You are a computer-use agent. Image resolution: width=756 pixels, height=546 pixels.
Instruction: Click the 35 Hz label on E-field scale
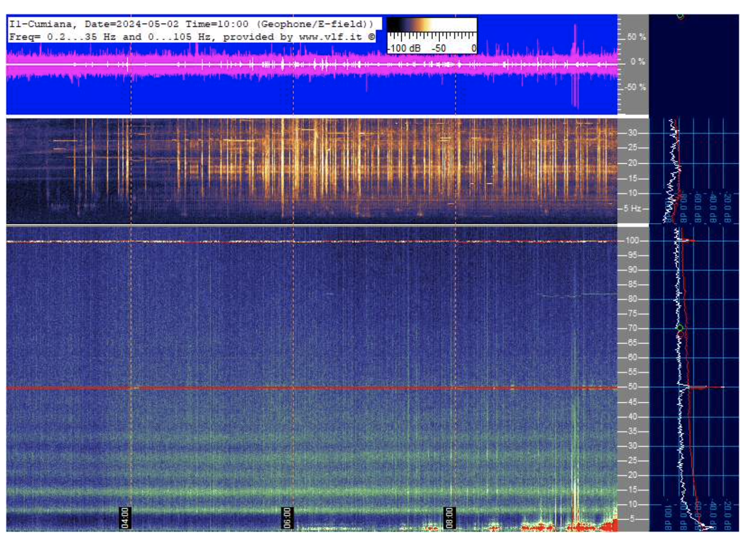pyautogui.click(x=632, y=431)
